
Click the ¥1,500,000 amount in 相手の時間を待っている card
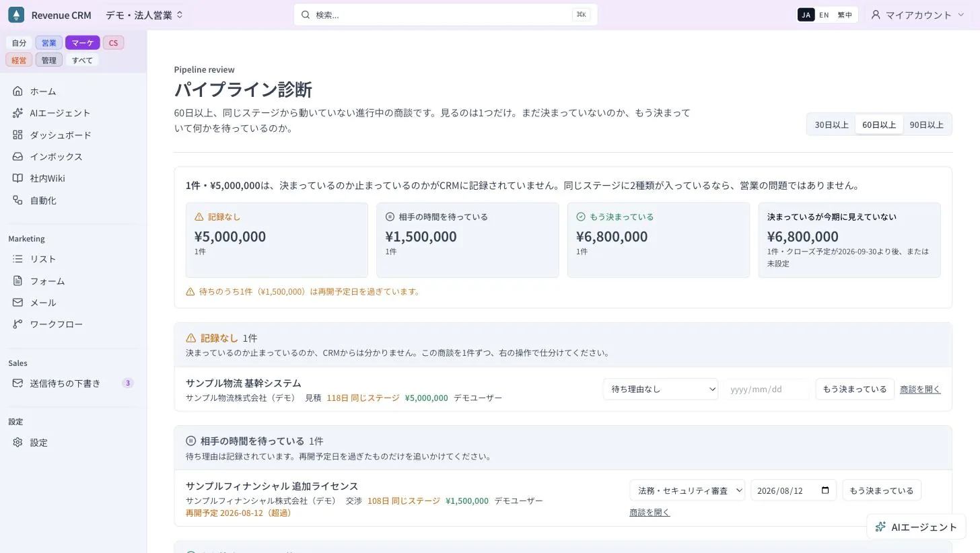421,236
